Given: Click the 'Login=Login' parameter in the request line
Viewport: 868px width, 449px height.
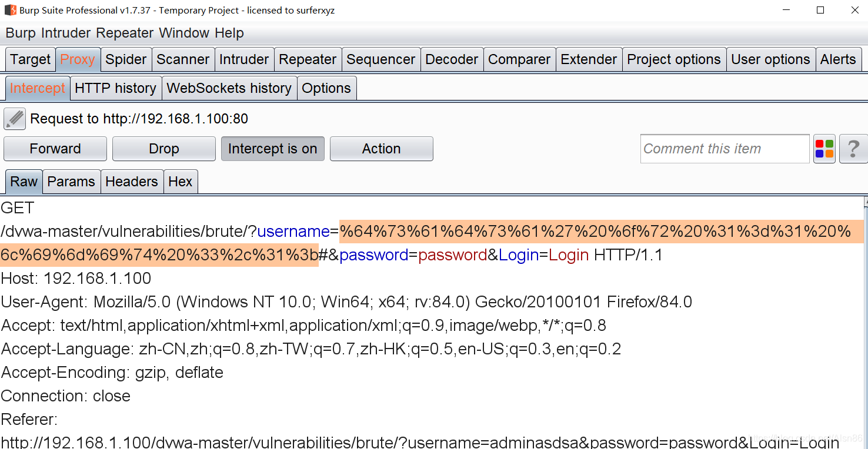Looking at the screenshot, I should pyautogui.click(x=543, y=255).
